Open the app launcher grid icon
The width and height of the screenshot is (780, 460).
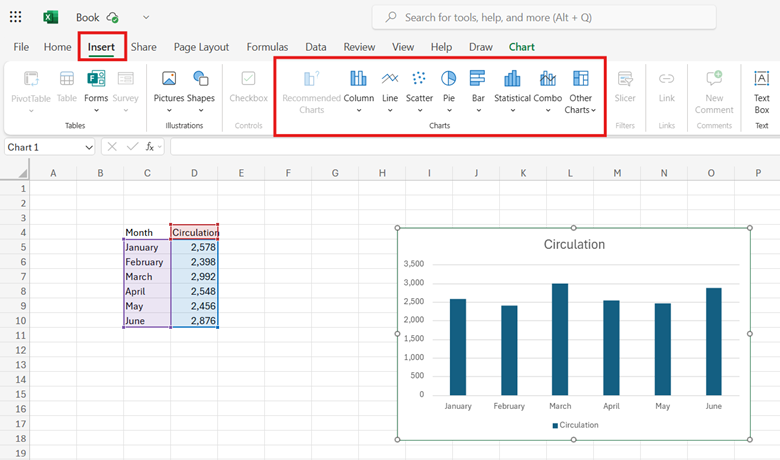point(15,17)
